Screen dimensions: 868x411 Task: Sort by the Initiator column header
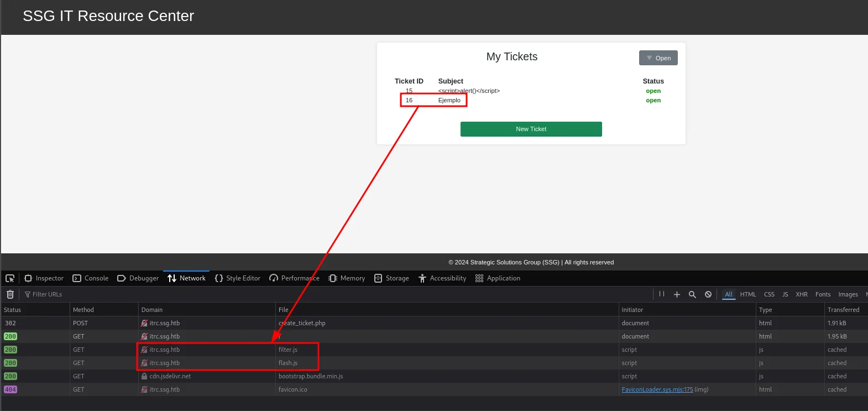687,310
